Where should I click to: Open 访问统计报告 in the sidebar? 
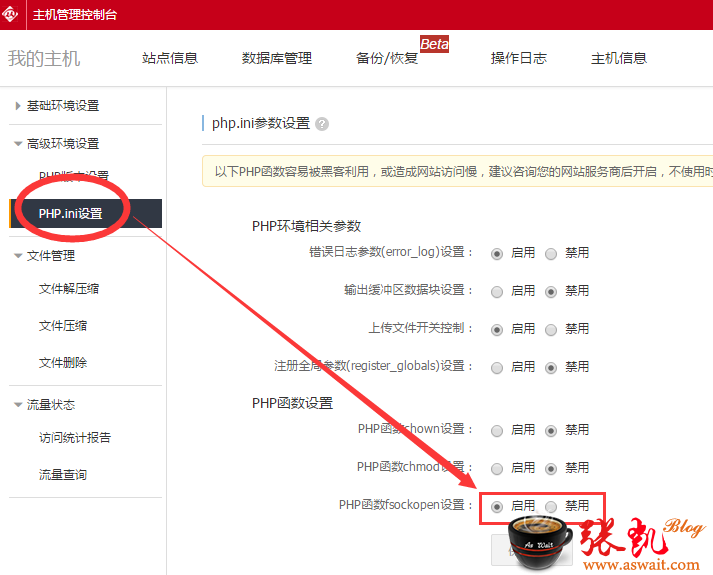coord(75,437)
